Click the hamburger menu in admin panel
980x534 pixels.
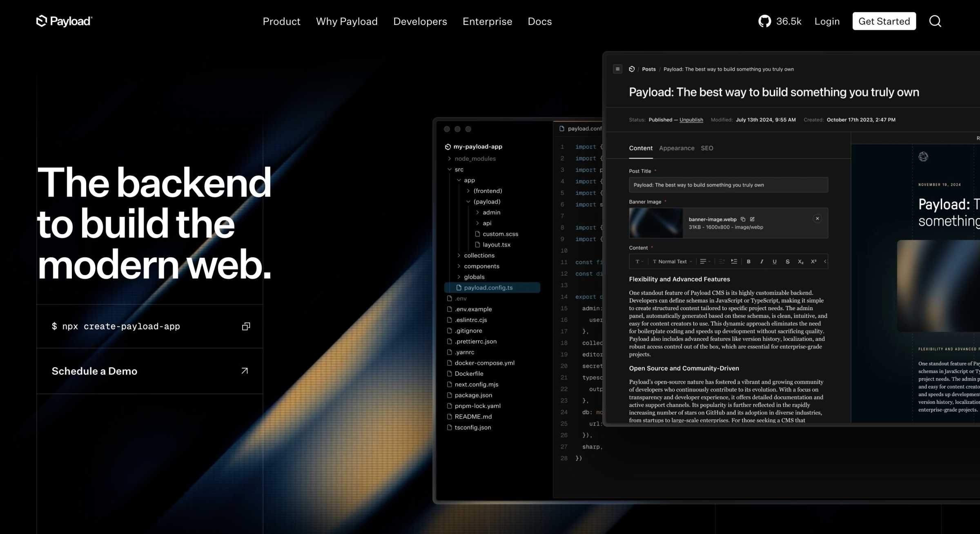(617, 69)
